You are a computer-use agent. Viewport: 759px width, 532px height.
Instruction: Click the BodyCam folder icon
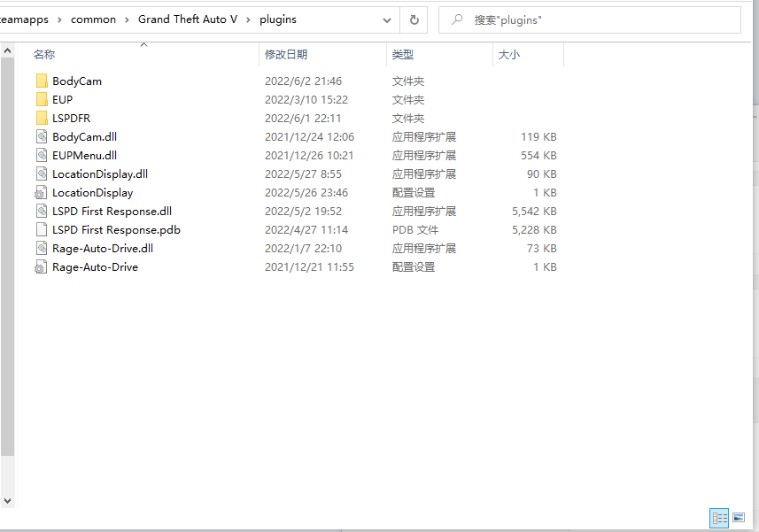[42, 81]
